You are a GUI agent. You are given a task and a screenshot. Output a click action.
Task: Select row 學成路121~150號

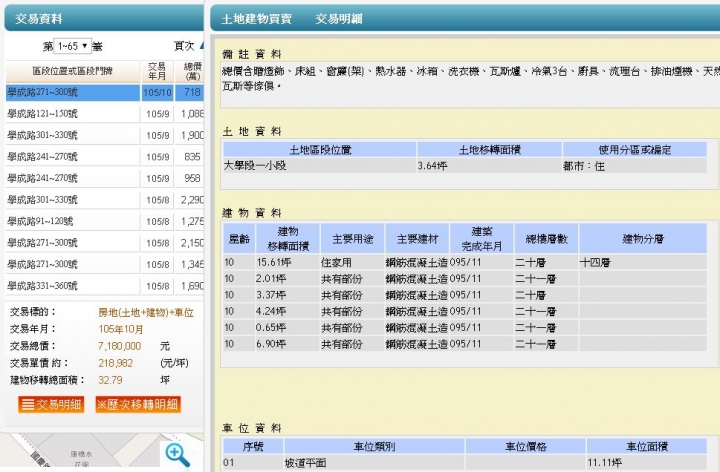click(105, 114)
